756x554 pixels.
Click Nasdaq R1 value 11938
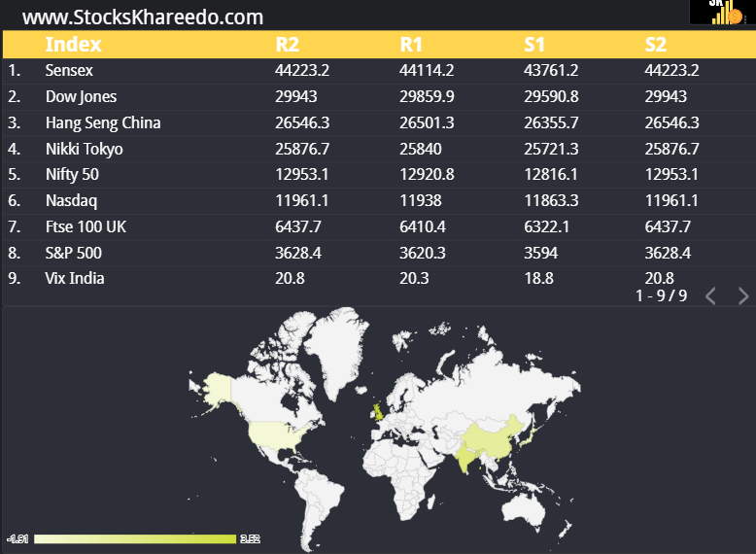click(420, 200)
